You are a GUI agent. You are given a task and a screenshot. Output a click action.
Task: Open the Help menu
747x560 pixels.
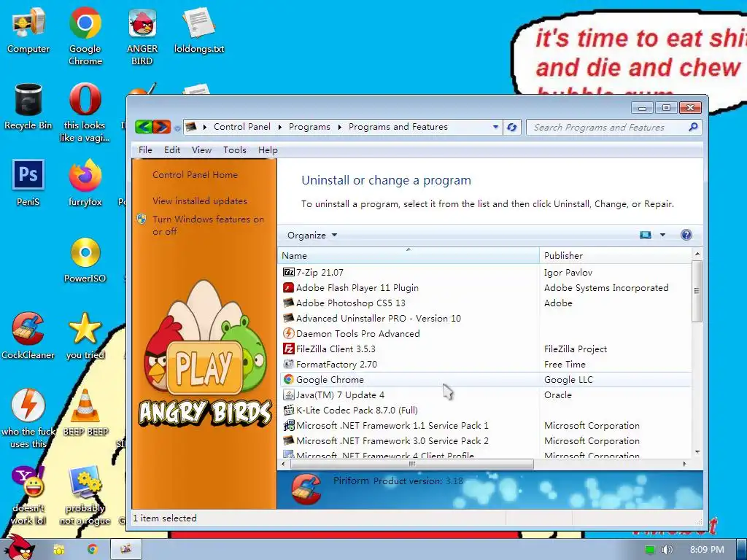click(268, 150)
